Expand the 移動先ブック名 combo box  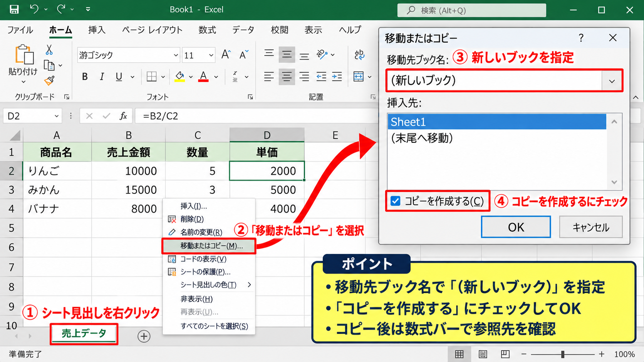point(612,81)
